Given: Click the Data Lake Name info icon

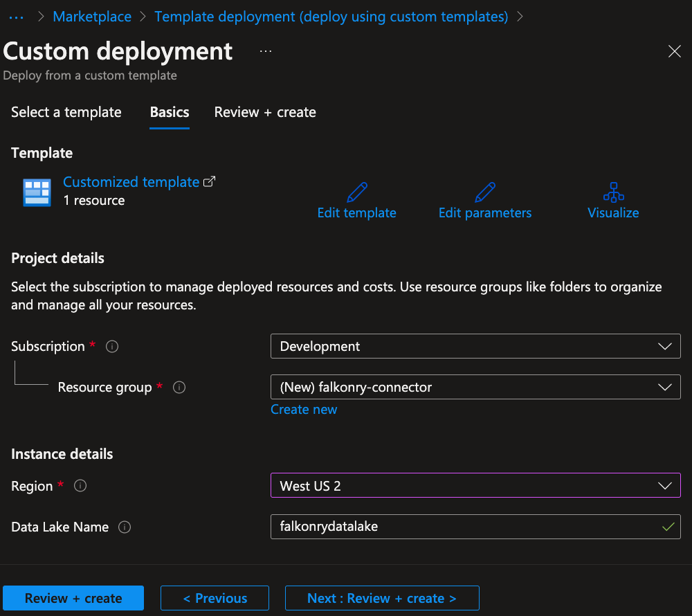Looking at the screenshot, I should (125, 527).
